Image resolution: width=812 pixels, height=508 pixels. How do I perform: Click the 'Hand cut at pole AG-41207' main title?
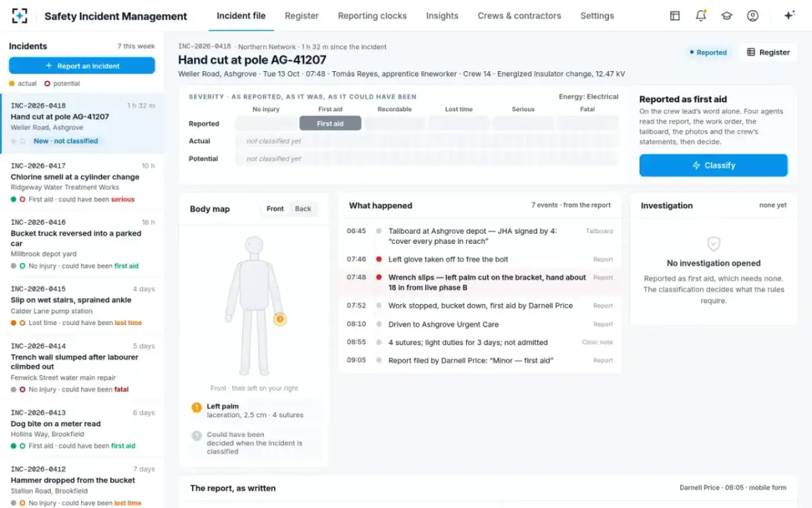click(252, 60)
